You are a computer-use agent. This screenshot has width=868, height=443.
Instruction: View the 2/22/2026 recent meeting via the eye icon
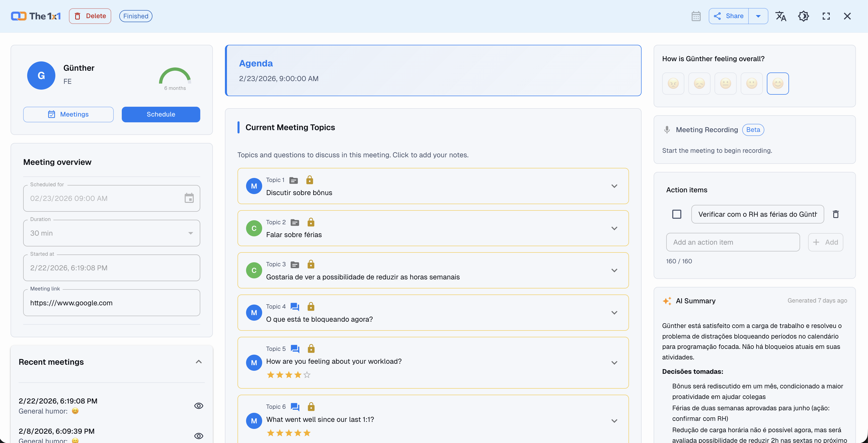coord(199,405)
